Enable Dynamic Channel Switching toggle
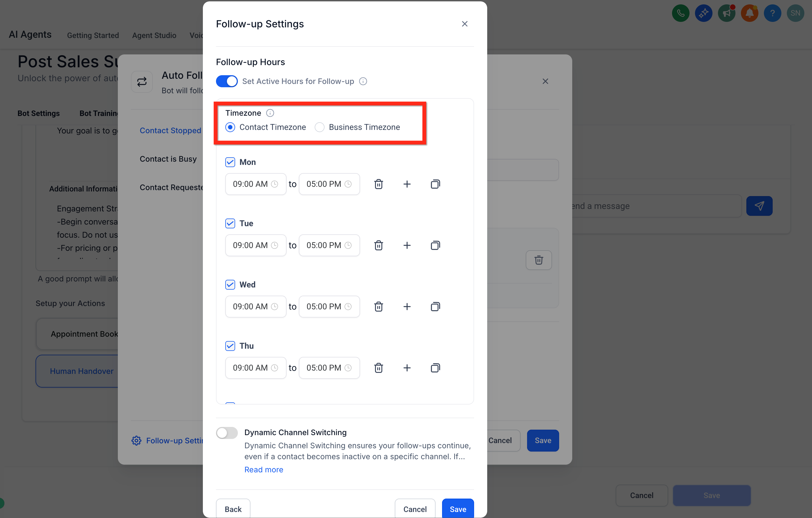This screenshot has width=812, height=518. click(x=227, y=433)
